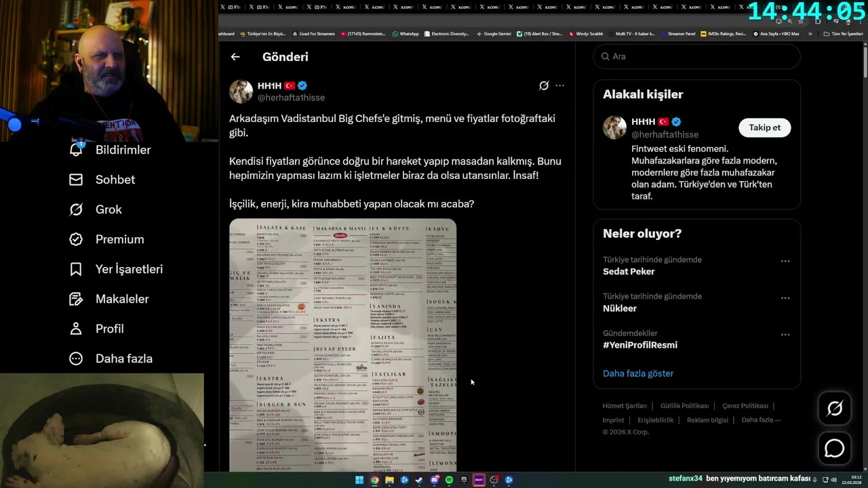Click 'Daha fazla göster' under trends

tap(638, 373)
